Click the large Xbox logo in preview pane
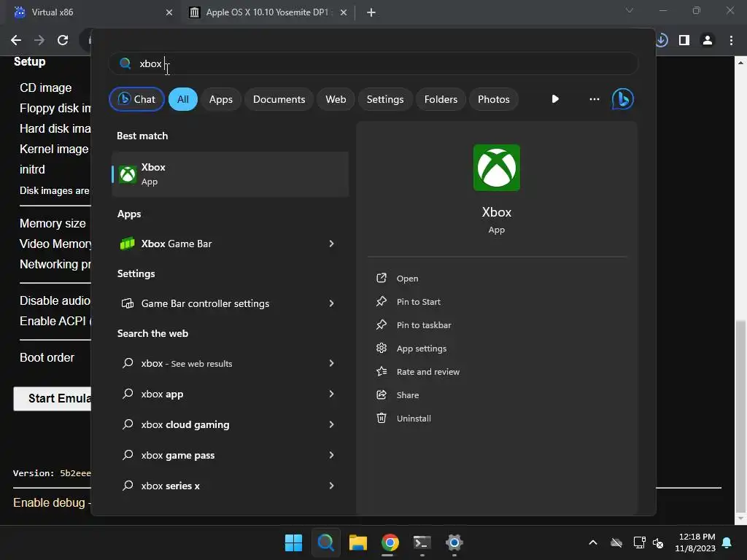Screen dimensions: 747x560 click(496, 168)
